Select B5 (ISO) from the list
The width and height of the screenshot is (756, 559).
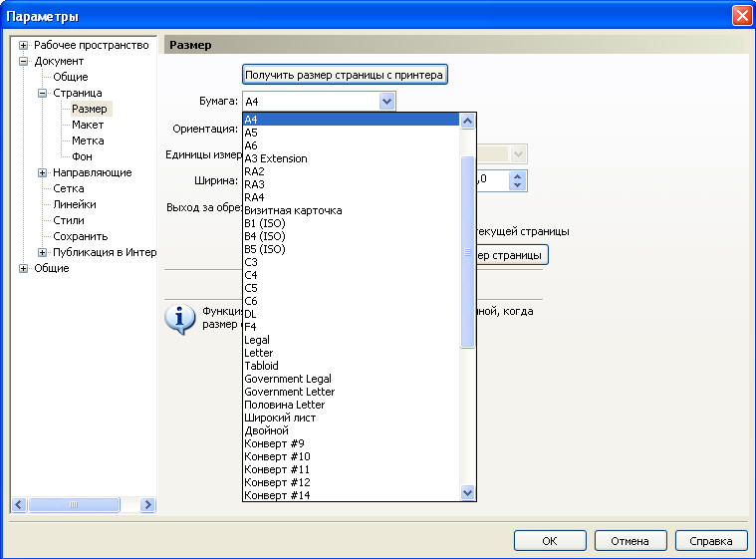(x=351, y=249)
